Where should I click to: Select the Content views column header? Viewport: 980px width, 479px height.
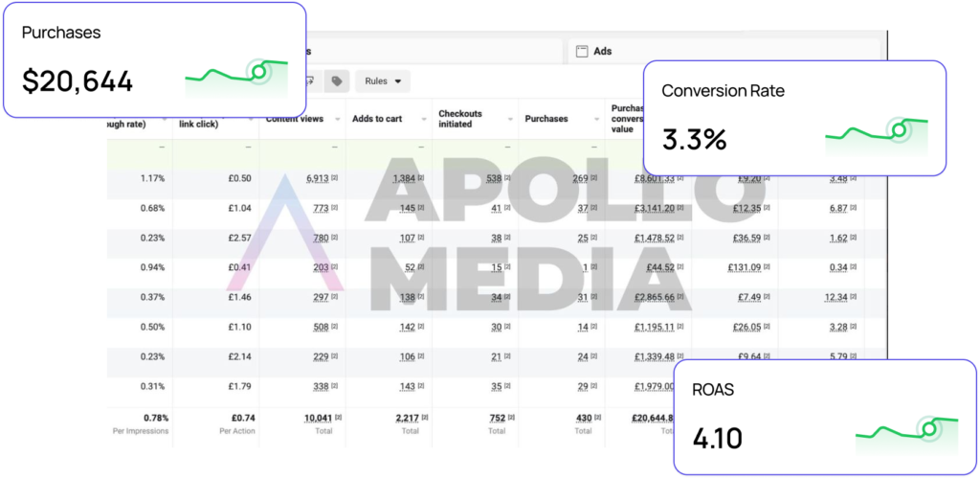point(293,120)
